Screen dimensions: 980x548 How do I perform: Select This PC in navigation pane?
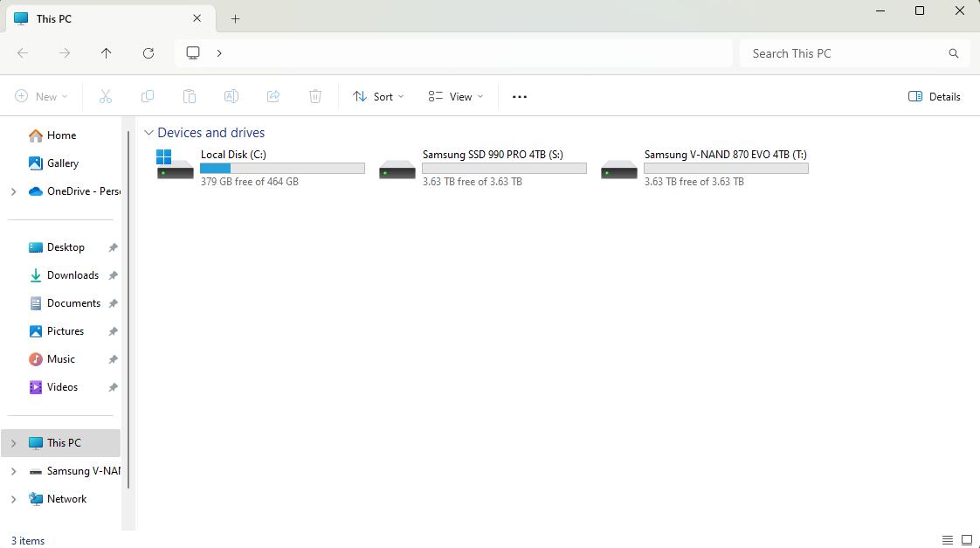pyautogui.click(x=61, y=443)
